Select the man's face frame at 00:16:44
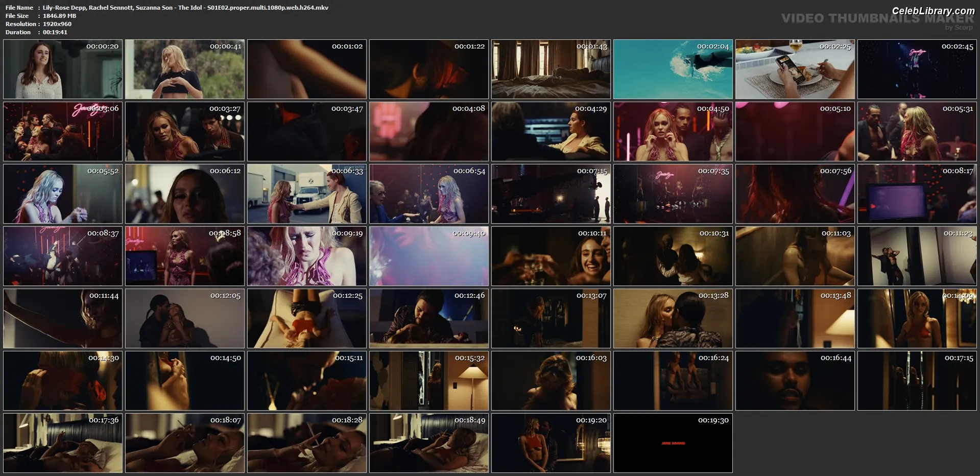The image size is (980, 476). click(795, 380)
